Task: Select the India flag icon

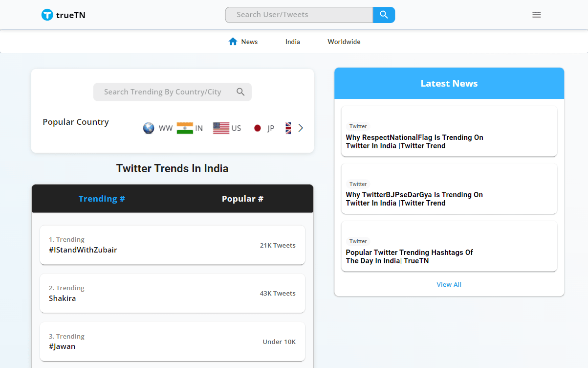Action: point(185,128)
